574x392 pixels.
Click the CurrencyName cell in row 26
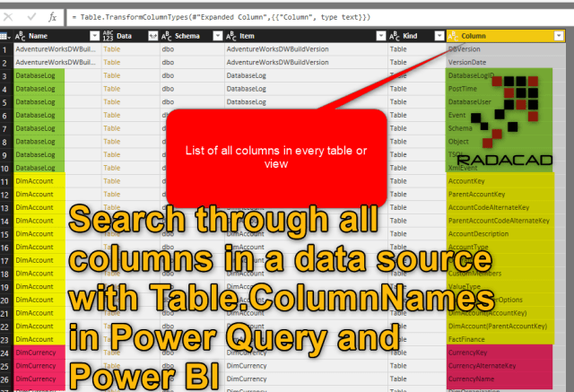(505, 379)
